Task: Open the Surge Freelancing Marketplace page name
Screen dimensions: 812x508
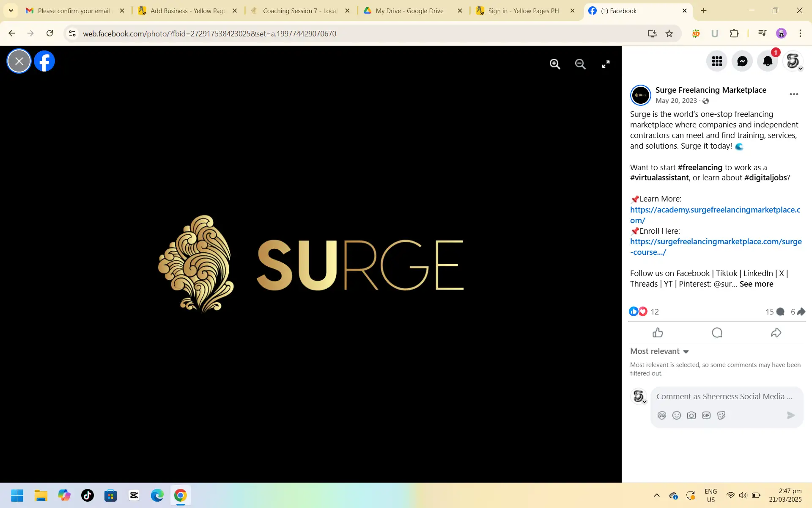Action: click(710, 90)
